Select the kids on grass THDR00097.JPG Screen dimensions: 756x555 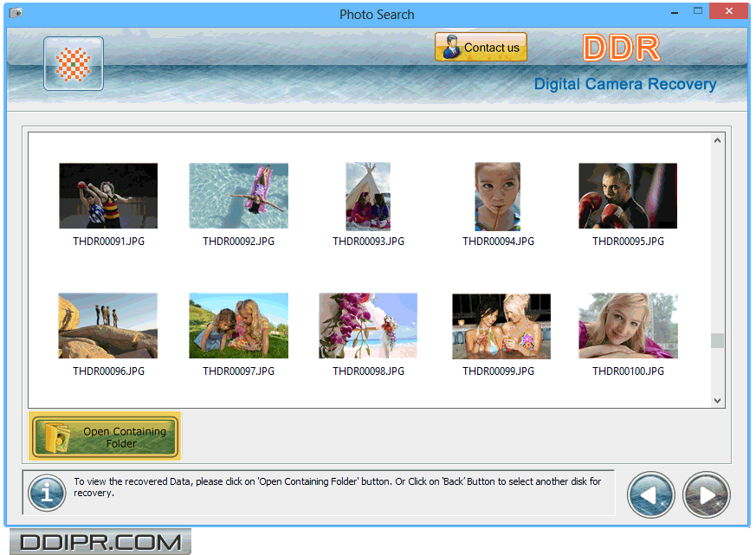click(x=238, y=326)
